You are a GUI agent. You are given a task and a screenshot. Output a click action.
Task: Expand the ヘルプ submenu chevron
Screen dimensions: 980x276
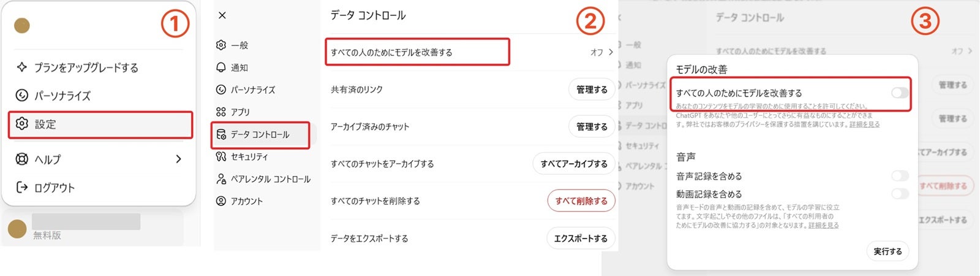point(178,159)
